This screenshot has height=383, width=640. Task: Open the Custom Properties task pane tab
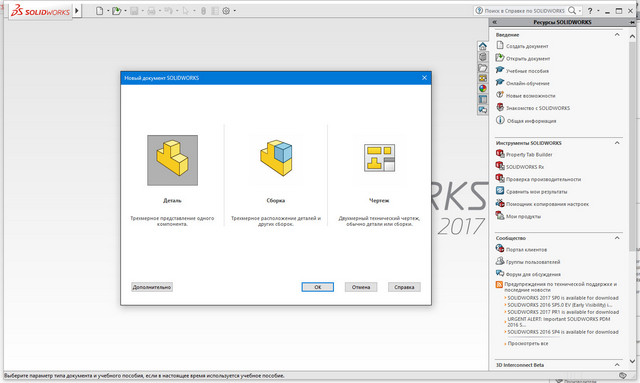click(x=482, y=99)
